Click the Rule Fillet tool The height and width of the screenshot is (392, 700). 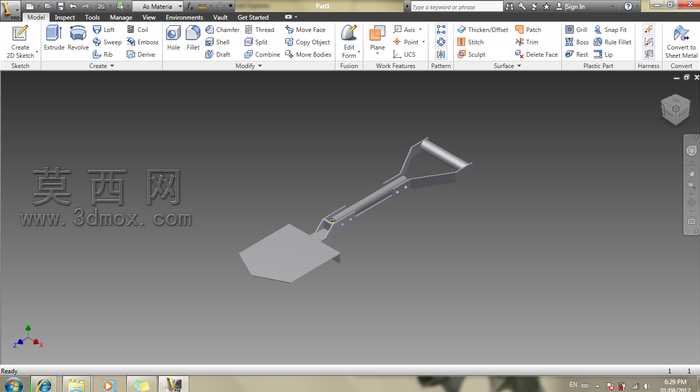(x=612, y=42)
